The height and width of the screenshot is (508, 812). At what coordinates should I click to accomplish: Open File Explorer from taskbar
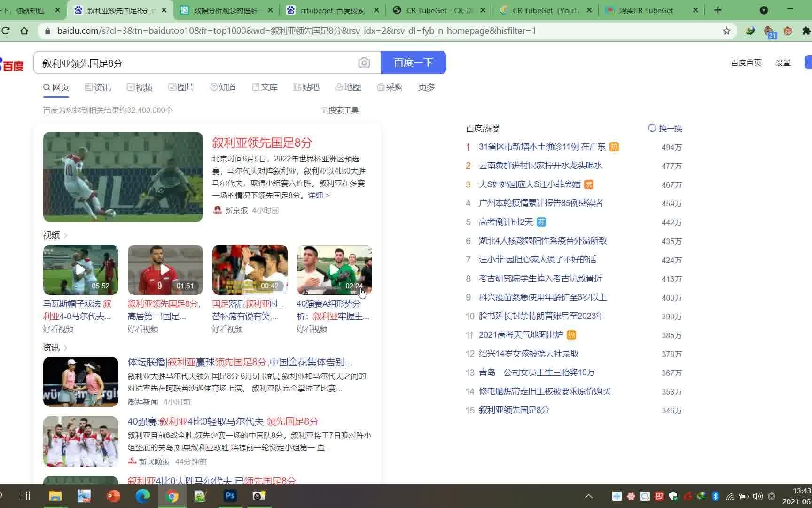55,496
